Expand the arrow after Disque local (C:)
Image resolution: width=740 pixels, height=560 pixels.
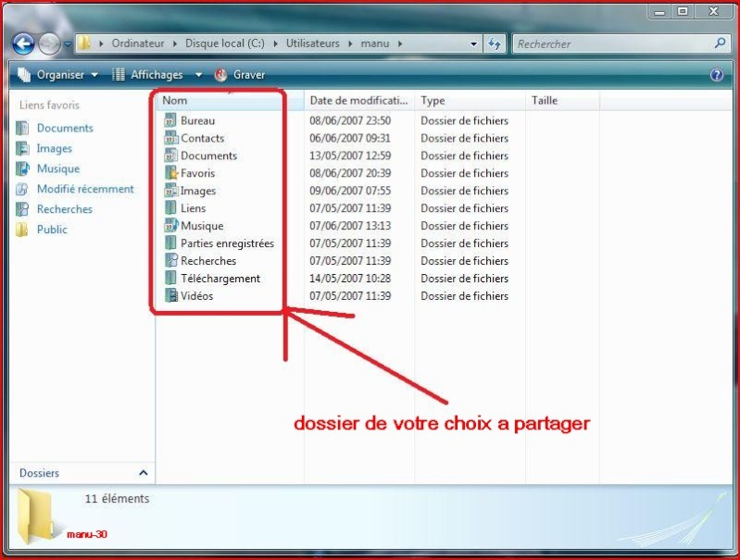point(275,44)
